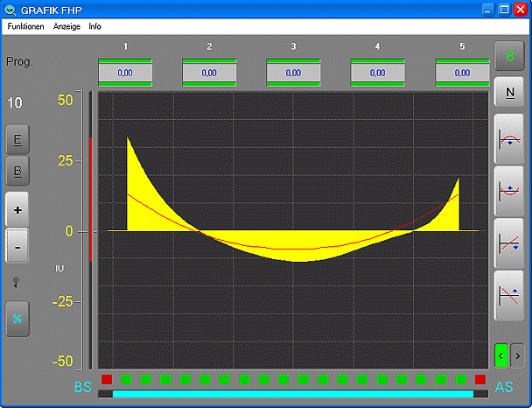Click the N button on right panel
This screenshot has width=532, height=408.
pos(509,92)
